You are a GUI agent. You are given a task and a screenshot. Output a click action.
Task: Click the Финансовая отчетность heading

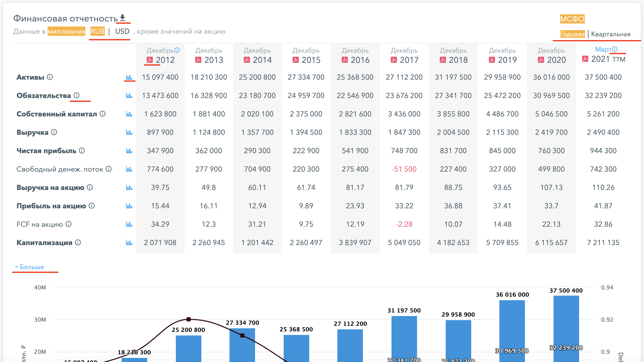pyautogui.click(x=65, y=18)
